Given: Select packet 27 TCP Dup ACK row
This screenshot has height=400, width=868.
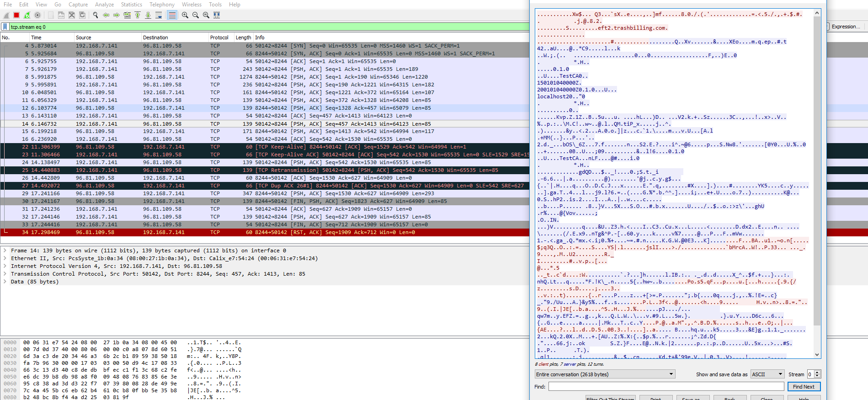Looking at the screenshot, I should 265,186.
